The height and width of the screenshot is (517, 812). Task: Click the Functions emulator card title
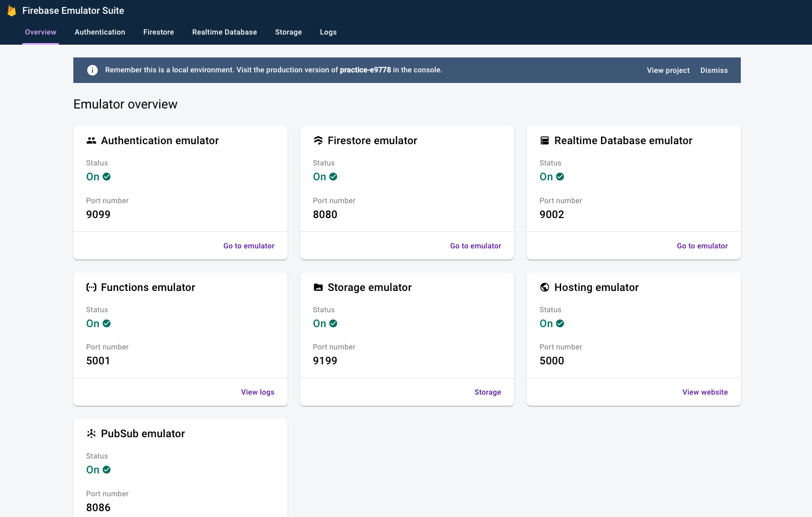pyautogui.click(x=148, y=287)
